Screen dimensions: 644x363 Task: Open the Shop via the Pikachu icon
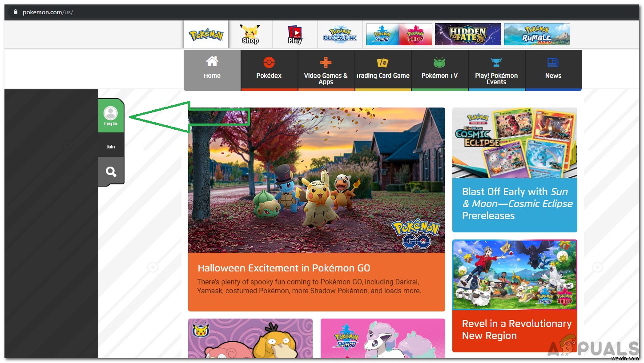tap(250, 34)
